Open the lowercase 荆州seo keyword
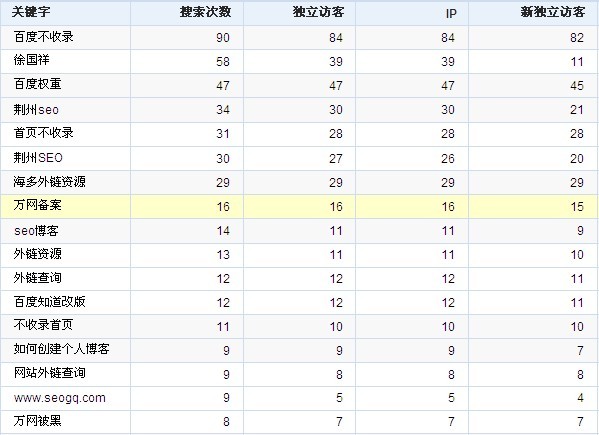599x435 pixels. pos(36,110)
